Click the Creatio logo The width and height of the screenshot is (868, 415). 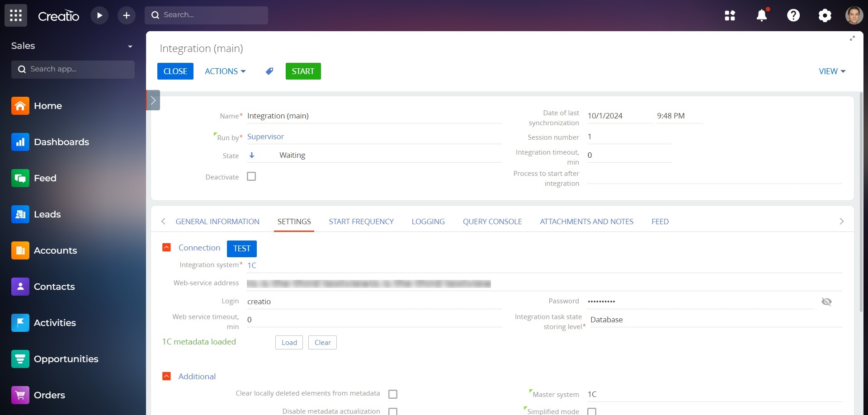pos(58,16)
